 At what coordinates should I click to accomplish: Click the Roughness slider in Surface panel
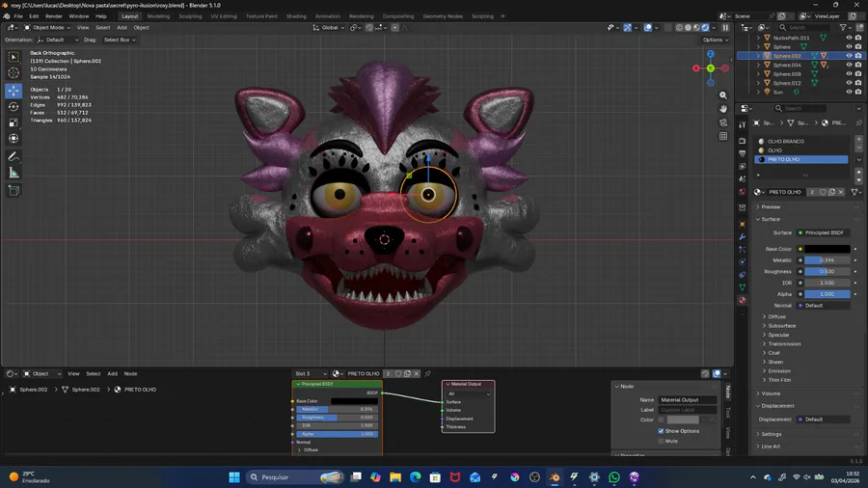(826, 272)
